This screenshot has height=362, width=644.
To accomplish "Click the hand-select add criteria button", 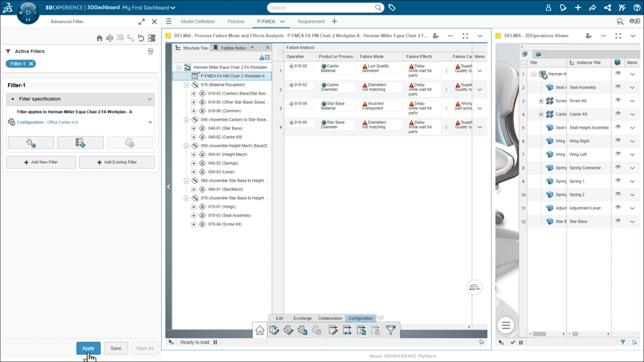I will pyautogui.click(x=31, y=142).
